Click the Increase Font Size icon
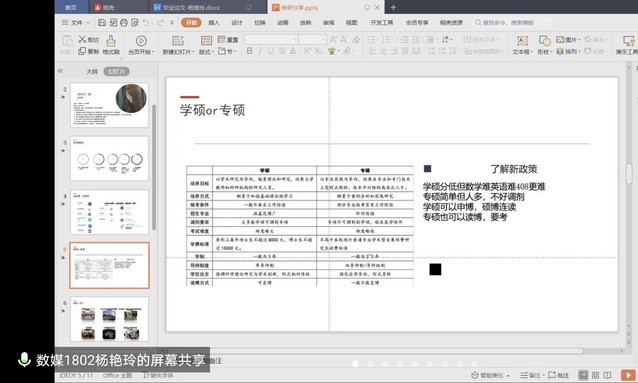This screenshot has width=638, height=383. click(333, 39)
